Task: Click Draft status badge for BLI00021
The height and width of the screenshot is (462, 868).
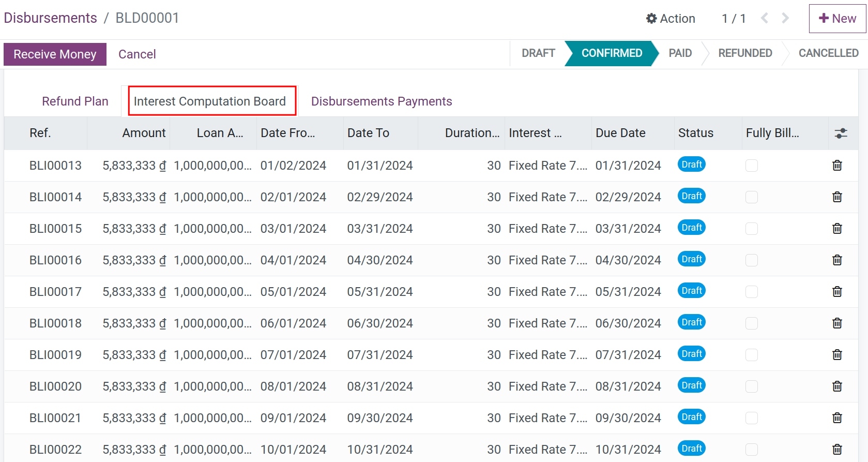Action: click(692, 417)
